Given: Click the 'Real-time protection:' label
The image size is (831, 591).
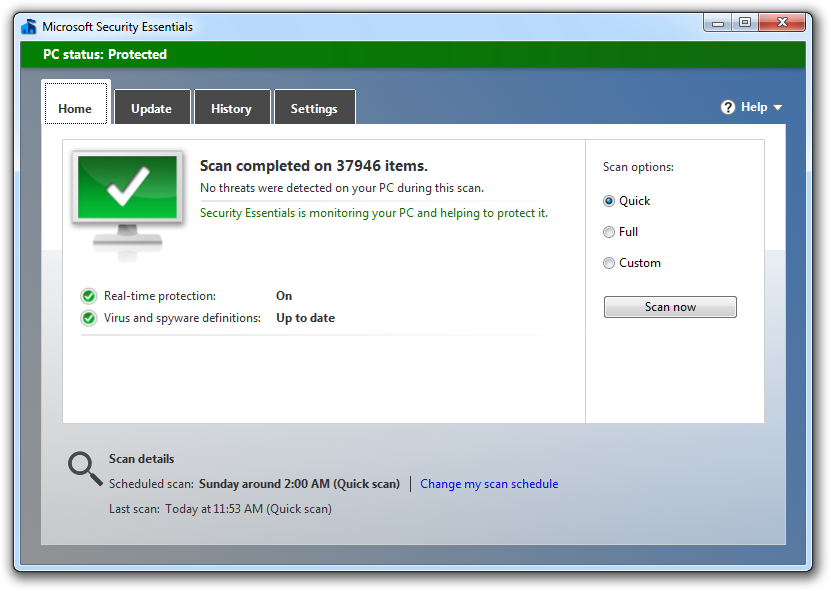Looking at the screenshot, I should coord(160,296).
